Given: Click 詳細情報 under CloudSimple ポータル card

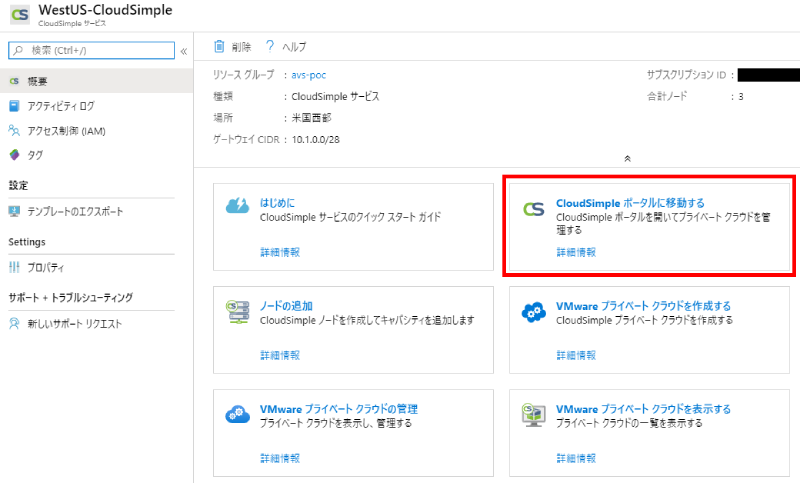Looking at the screenshot, I should 576,252.
